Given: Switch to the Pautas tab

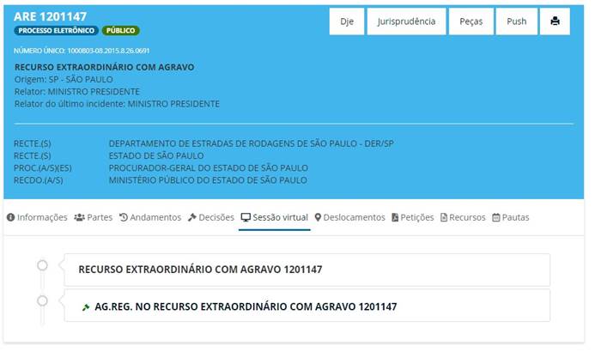Looking at the screenshot, I should 511,218.
